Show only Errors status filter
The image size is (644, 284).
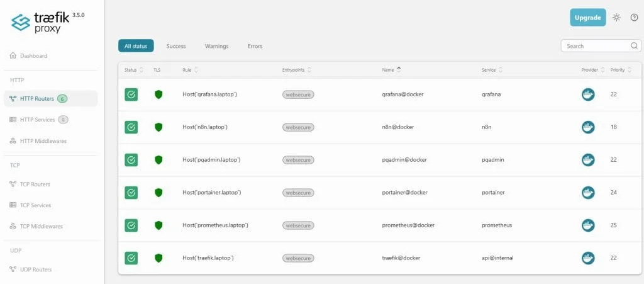coord(255,46)
